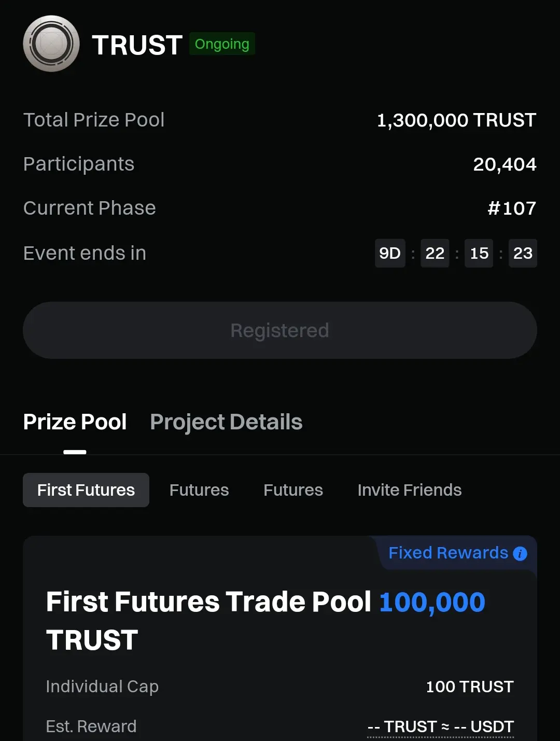Open the Project Details tab
The height and width of the screenshot is (741, 560).
coord(226,422)
